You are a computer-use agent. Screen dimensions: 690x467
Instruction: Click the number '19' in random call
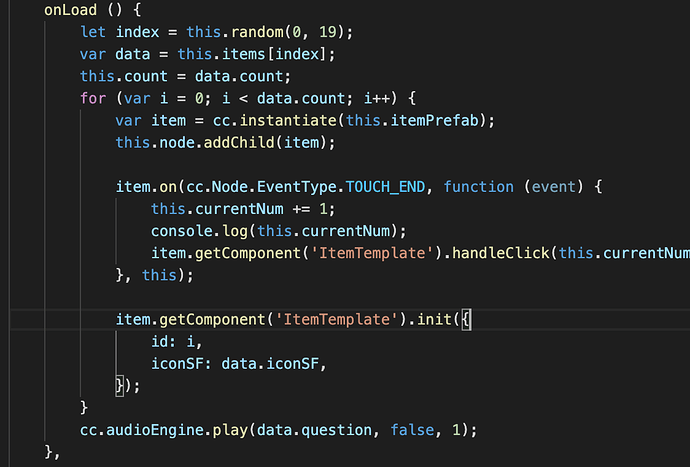click(x=328, y=32)
